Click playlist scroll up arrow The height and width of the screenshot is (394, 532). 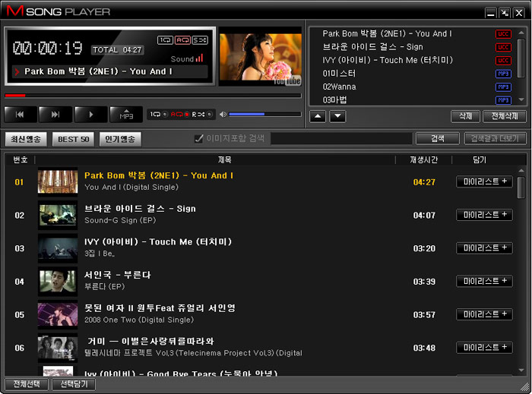[x=521, y=33]
